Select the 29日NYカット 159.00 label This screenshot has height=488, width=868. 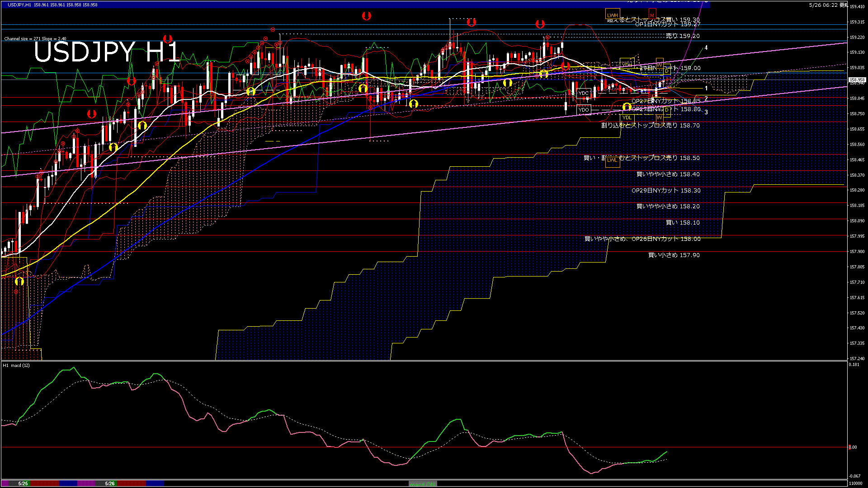click(670, 68)
